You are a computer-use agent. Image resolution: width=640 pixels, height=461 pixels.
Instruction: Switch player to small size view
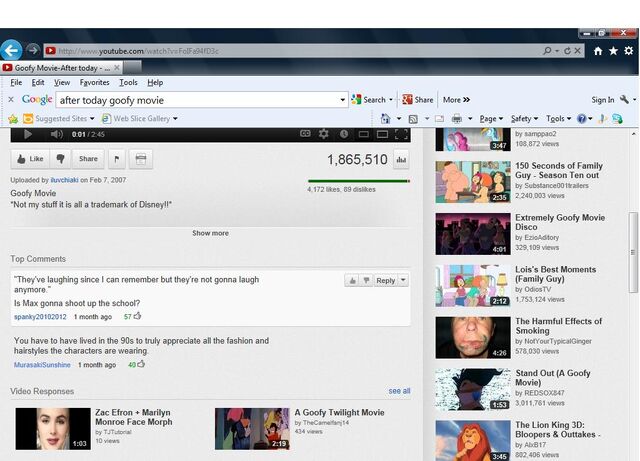(363, 134)
